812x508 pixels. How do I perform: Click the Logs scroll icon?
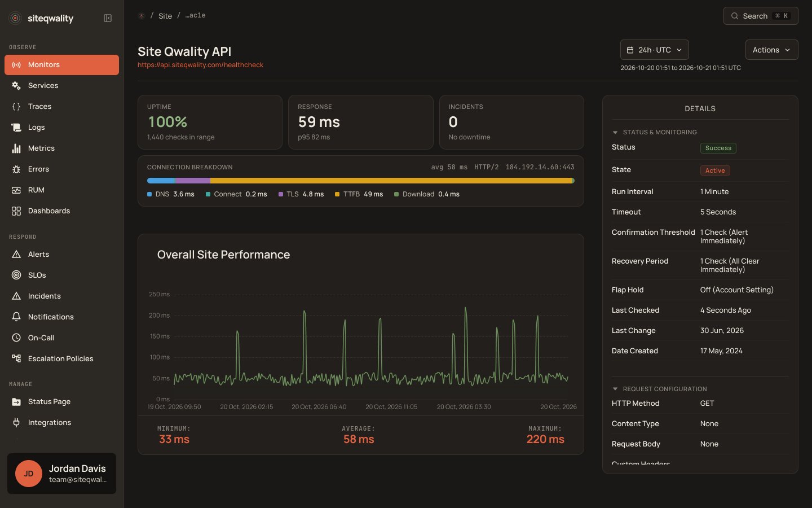(16, 127)
